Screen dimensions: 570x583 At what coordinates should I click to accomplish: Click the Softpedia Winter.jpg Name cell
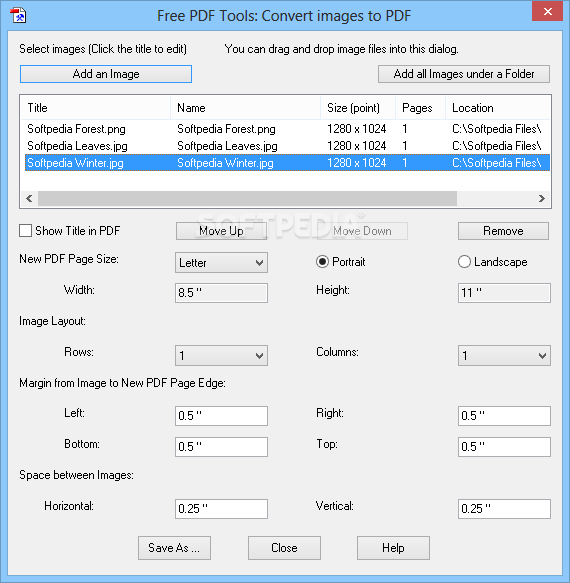tap(225, 163)
